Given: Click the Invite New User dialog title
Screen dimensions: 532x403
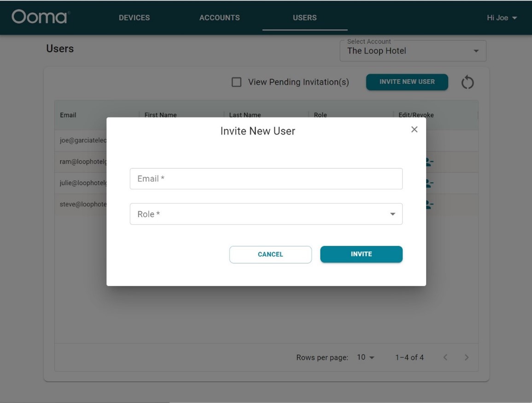Looking at the screenshot, I should [258, 131].
